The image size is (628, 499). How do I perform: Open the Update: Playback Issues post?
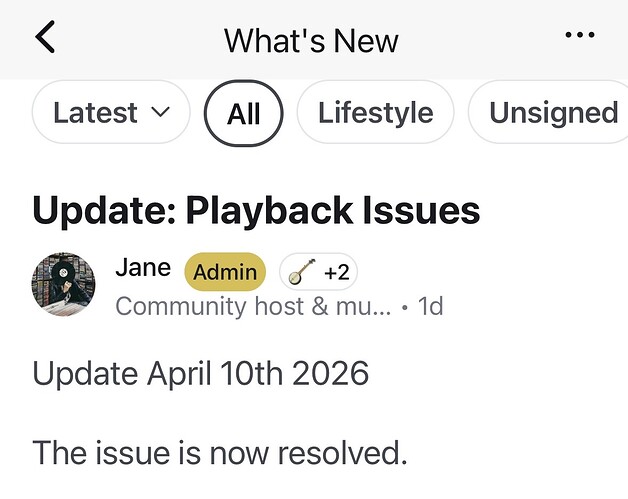coord(256,211)
